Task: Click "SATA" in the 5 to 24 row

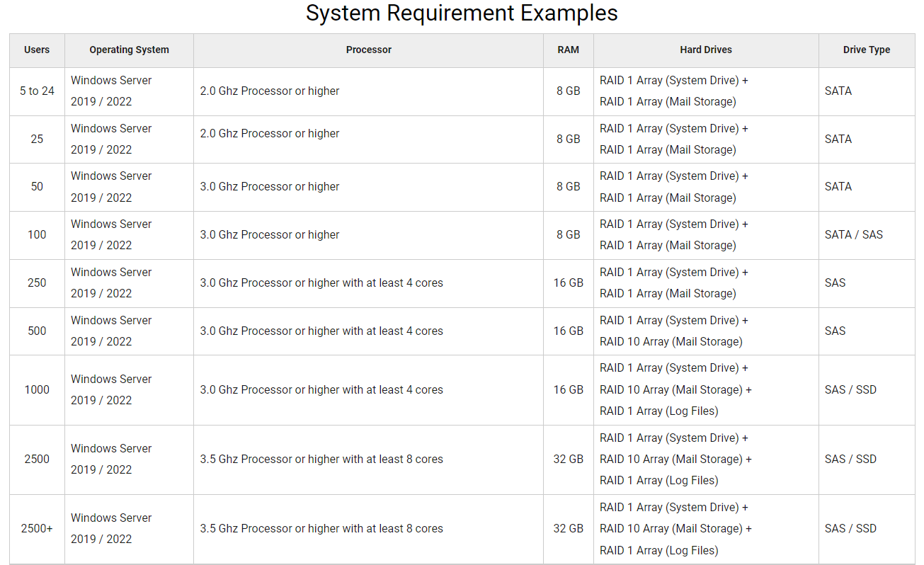Action: pyautogui.click(x=838, y=91)
